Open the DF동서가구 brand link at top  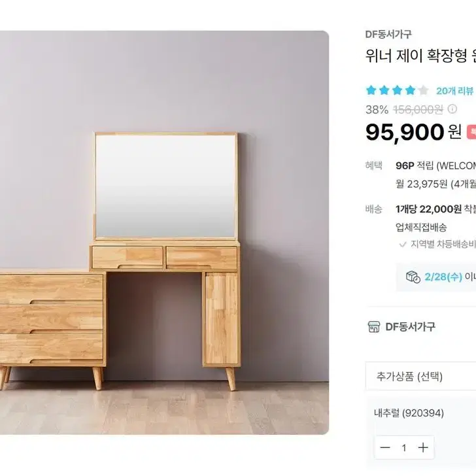click(388, 34)
